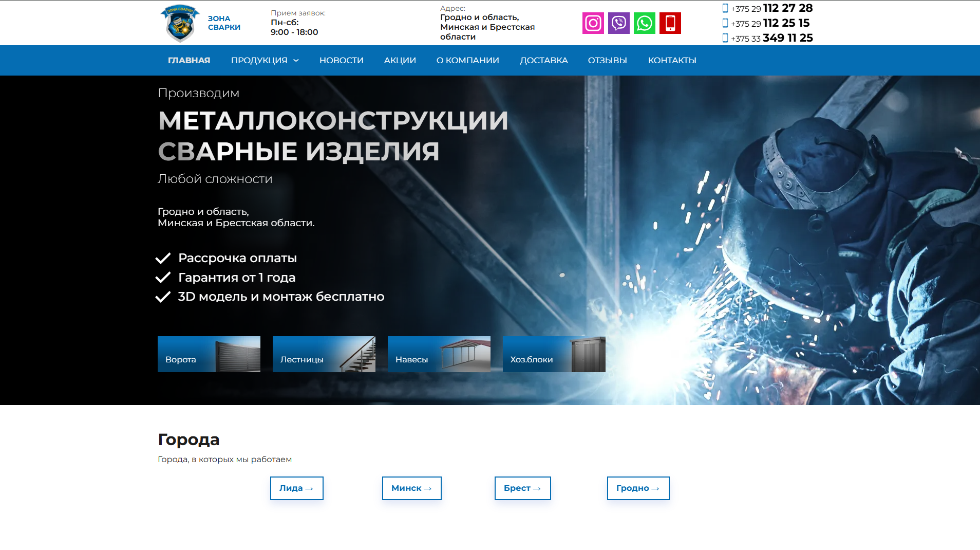Click the text Города, в которых мы работаем
The image size is (980, 550).
click(x=224, y=460)
